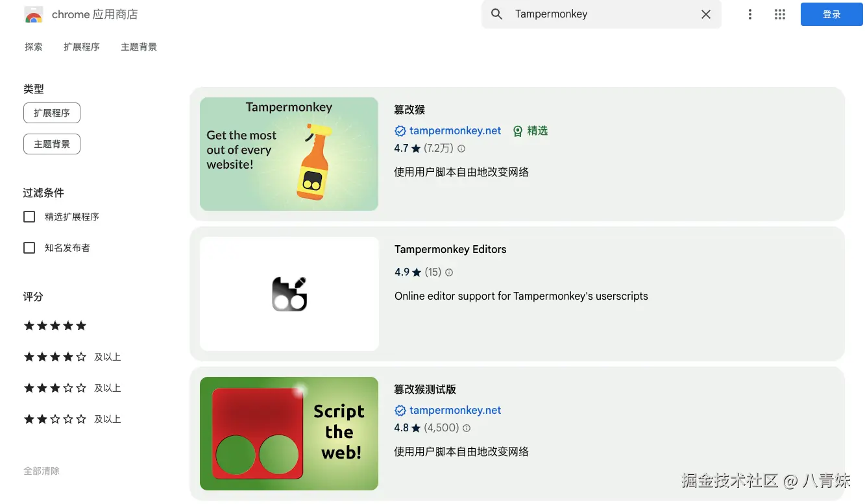Select the 2 stars 及以上 rating filter

tap(55, 419)
